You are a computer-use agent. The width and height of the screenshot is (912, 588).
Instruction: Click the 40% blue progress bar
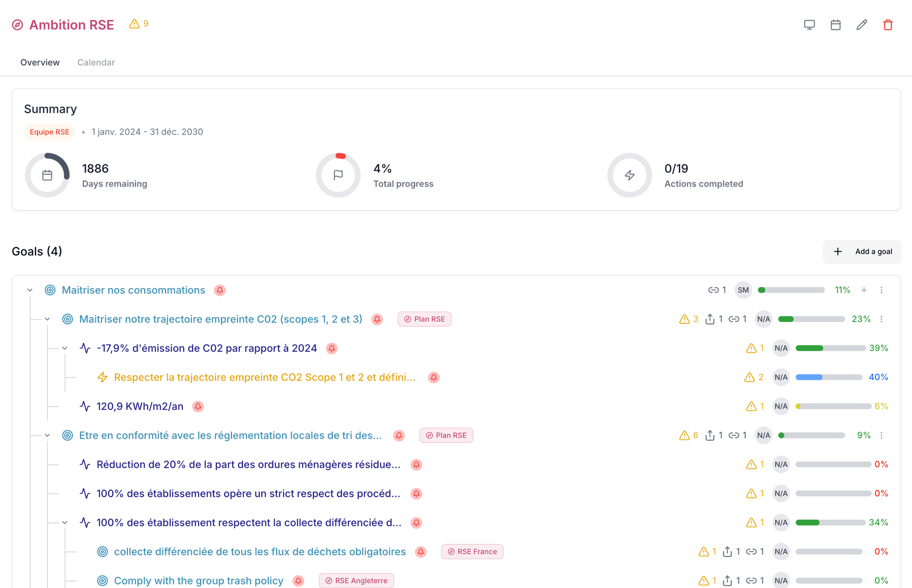(x=828, y=377)
